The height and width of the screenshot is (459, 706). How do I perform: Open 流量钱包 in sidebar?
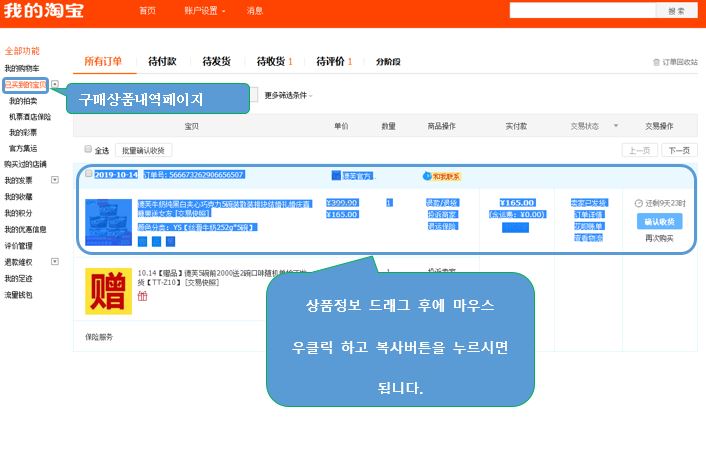[x=18, y=295]
